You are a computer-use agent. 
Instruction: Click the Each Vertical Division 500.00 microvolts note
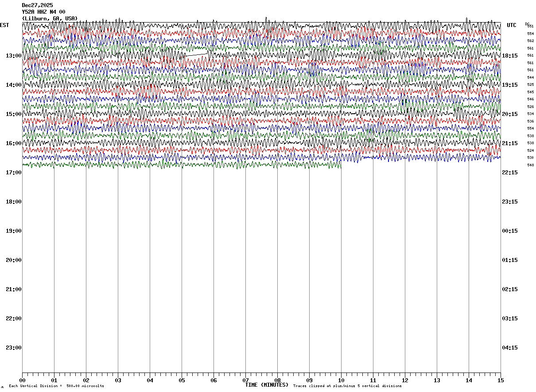point(56,386)
